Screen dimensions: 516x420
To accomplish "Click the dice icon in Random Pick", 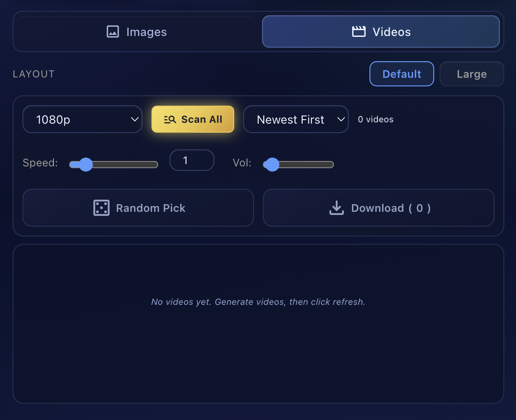I will [x=101, y=208].
